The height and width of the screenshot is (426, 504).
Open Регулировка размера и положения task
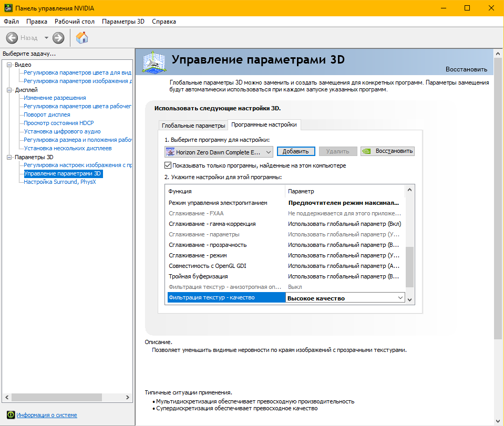(77, 140)
